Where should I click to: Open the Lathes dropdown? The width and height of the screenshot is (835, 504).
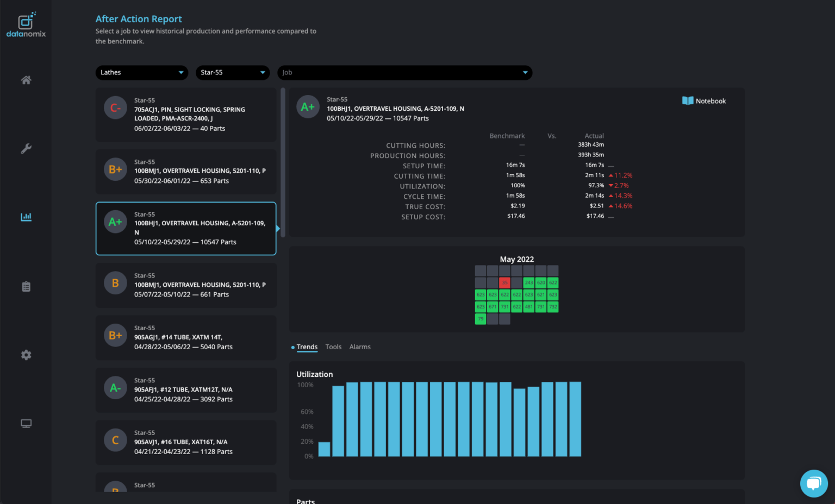point(141,72)
